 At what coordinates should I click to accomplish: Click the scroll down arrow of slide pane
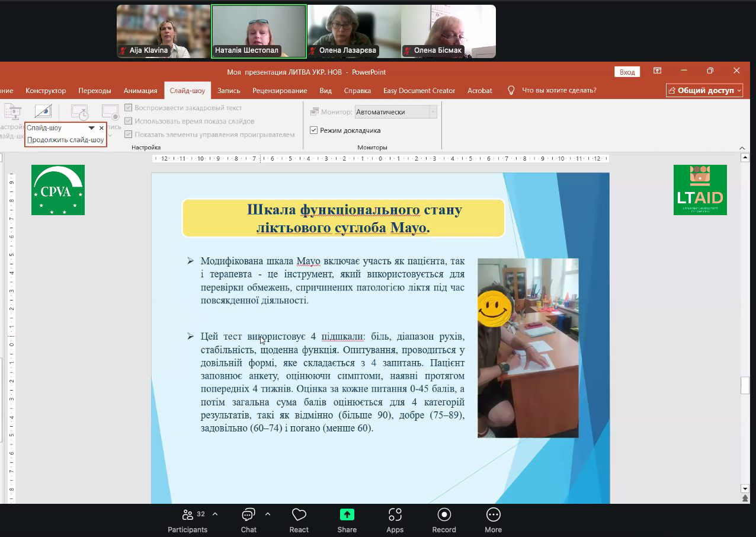coord(745,488)
